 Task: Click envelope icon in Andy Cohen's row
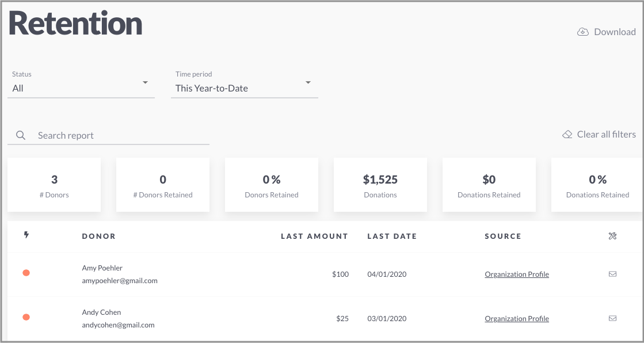[612, 318]
